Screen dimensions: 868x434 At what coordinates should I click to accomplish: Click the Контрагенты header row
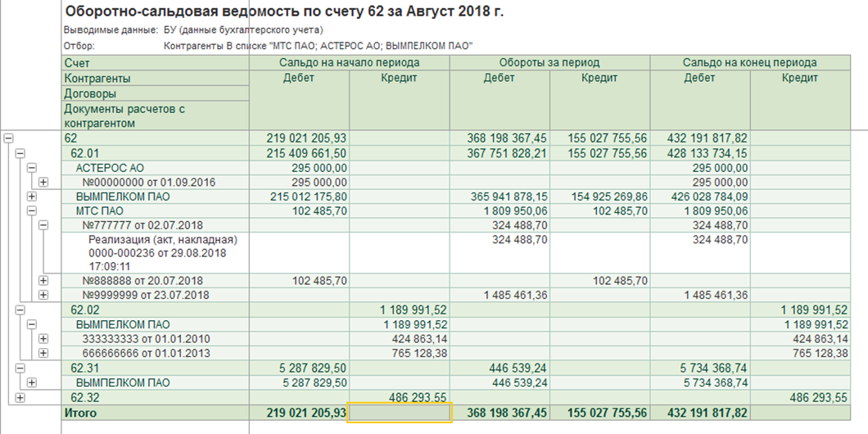tap(156, 78)
